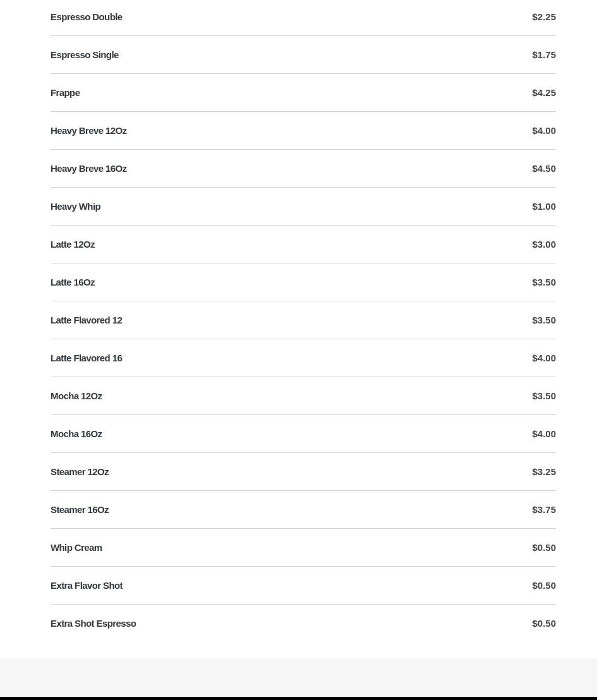Screen dimensions: 597x700
Task: Click the Whip Cream menu item
Action: click(76, 548)
